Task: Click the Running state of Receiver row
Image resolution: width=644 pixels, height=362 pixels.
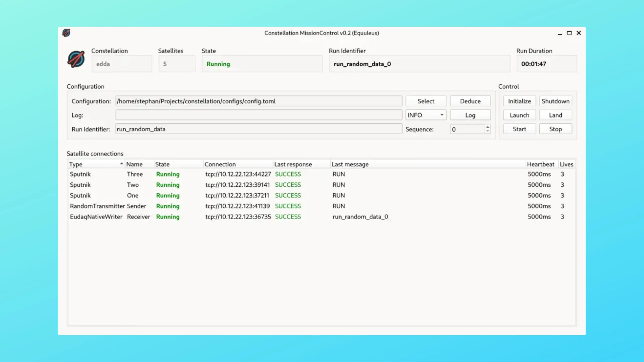Action: coord(168,217)
